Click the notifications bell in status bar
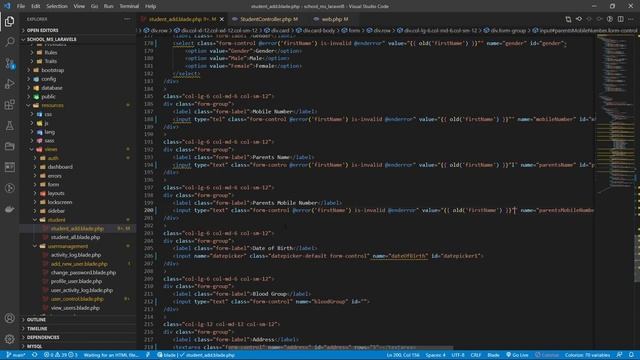 click(x=631, y=355)
